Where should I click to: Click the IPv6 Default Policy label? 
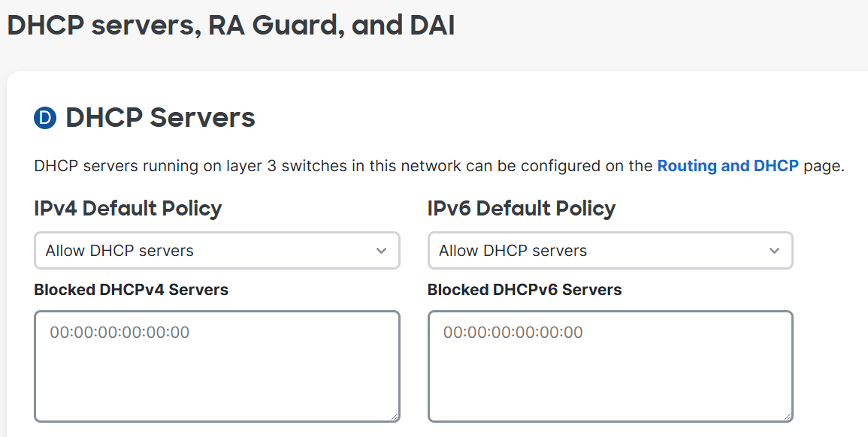[522, 209]
